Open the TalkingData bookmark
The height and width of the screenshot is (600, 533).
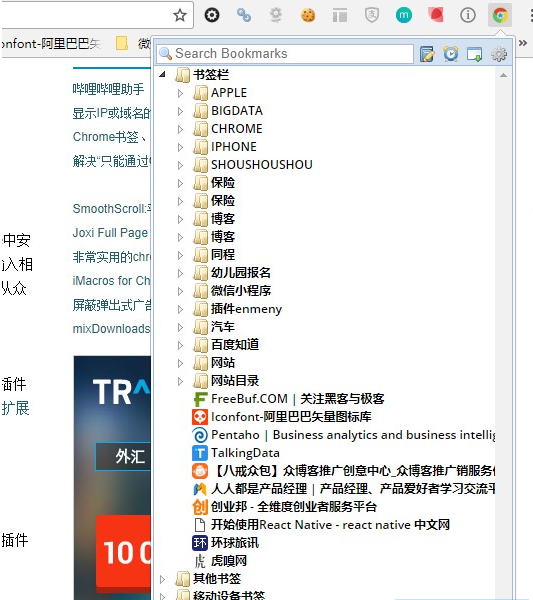[236, 453]
